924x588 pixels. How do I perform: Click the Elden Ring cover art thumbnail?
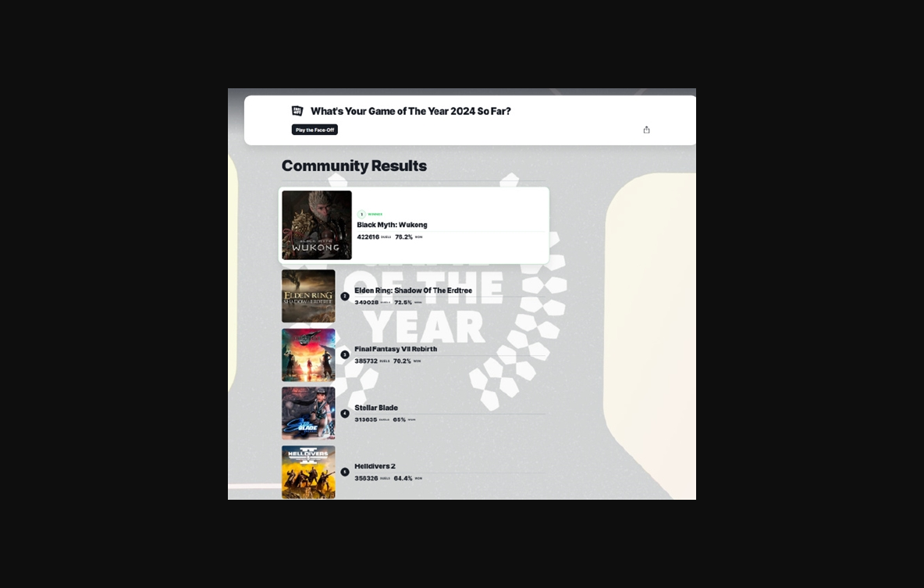point(308,296)
